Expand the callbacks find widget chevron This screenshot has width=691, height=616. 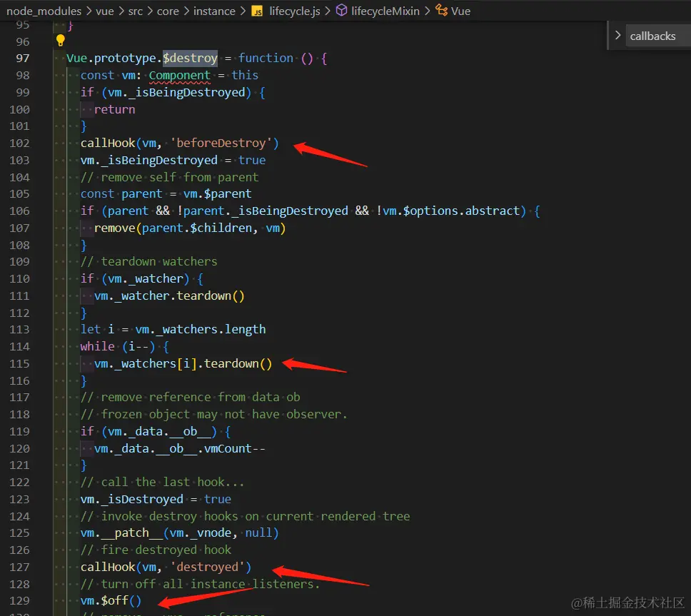[617, 35]
